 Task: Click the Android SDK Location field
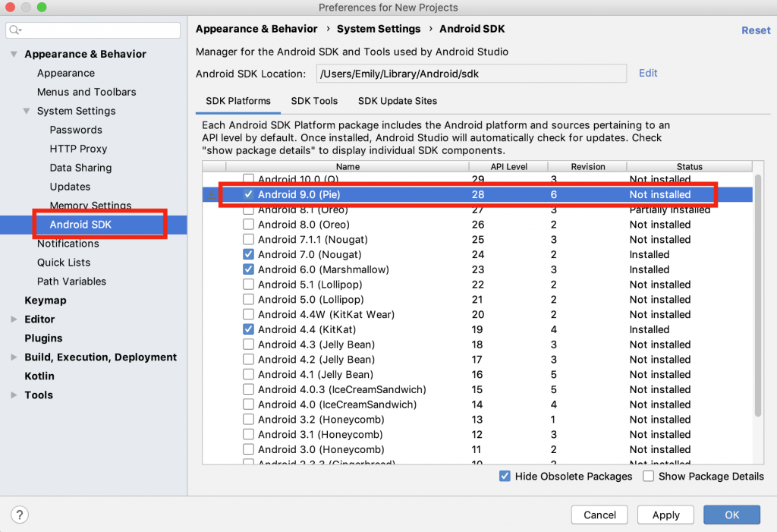(470, 74)
